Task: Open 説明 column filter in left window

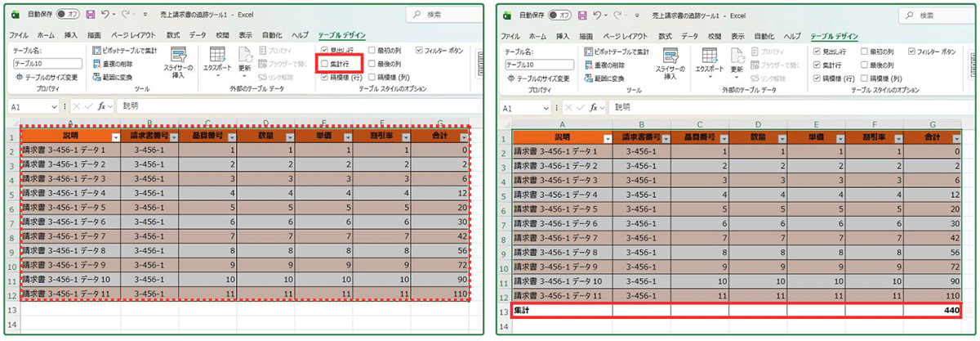Action: (x=115, y=137)
